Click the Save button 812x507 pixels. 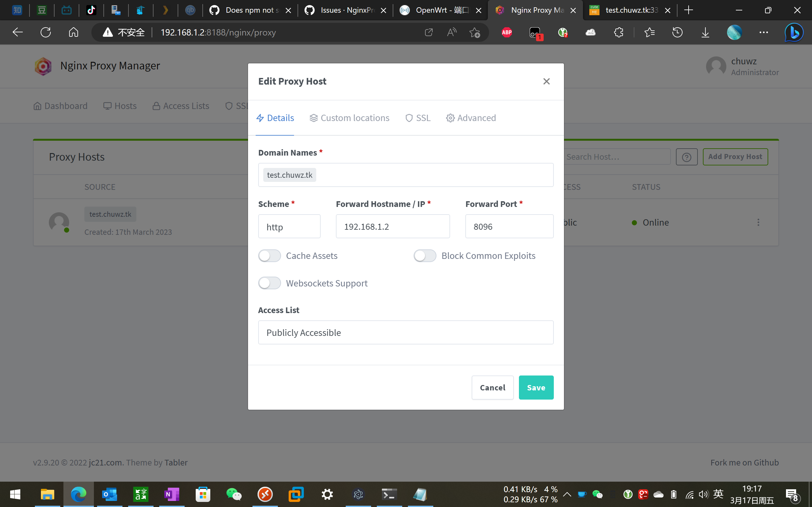click(536, 388)
